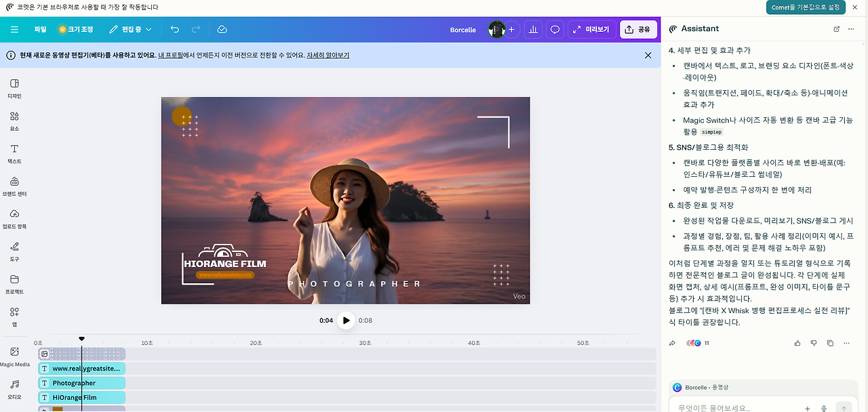Attach content with the plus in Assistant input
This screenshot has width=868, height=412.
pyautogui.click(x=808, y=409)
